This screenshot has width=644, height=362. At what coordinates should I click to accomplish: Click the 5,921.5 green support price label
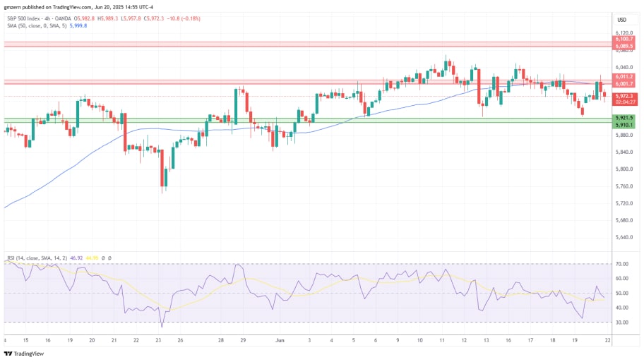pyautogui.click(x=624, y=118)
